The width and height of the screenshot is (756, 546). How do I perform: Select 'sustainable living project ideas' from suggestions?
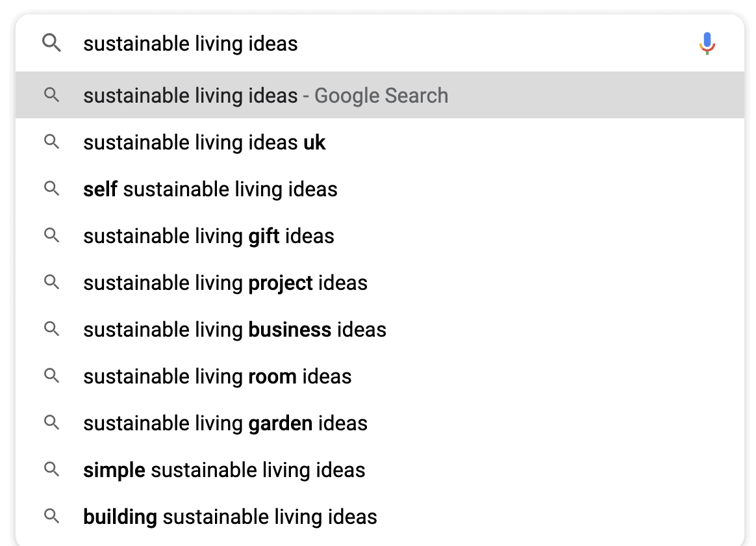click(x=225, y=283)
